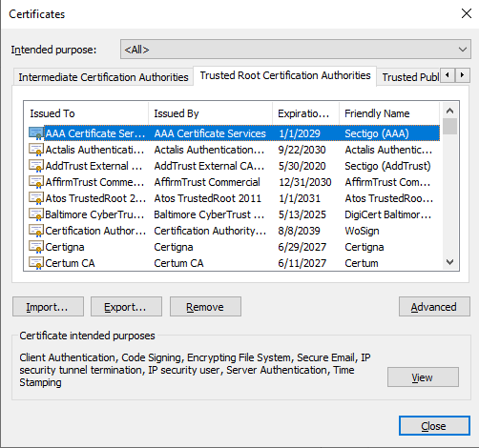Viewport: 479px width, 448px height.
Task: Select Atos TrustedRoot 2011 in Issued By column
Action: pyautogui.click(x=207, y=198)
